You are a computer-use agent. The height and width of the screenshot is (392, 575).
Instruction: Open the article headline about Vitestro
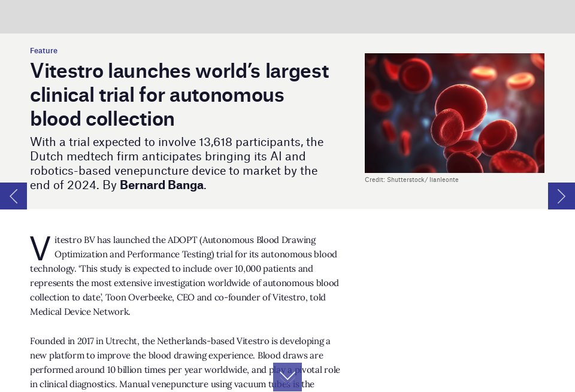tap(180, 95)
